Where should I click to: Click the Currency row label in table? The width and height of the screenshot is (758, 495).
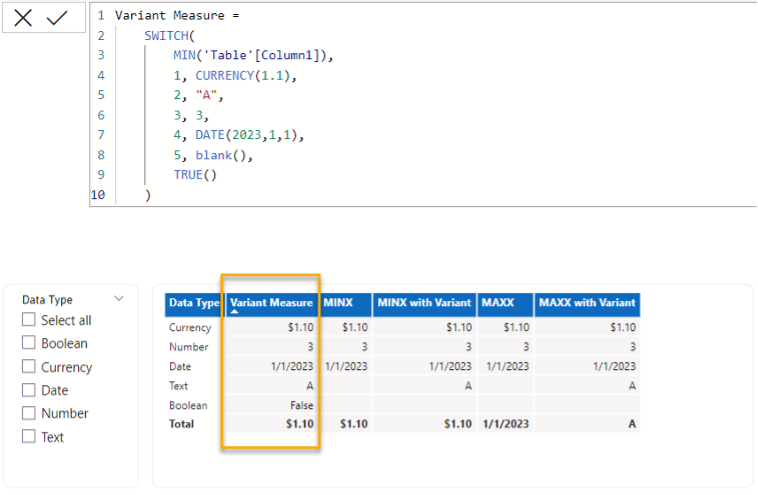pos(190,327)
